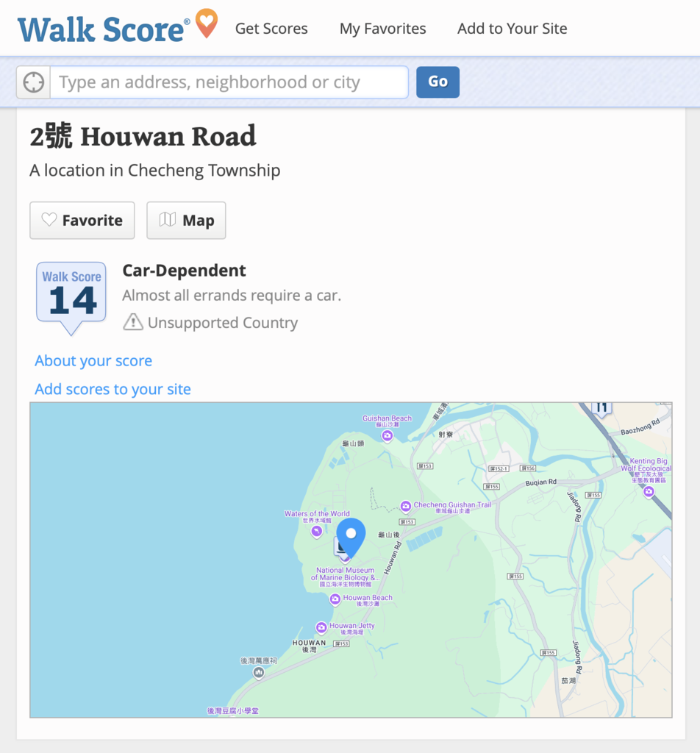Open Waters of the World marker
Viewport: 700px width, 753px height.
tap(316, 532)
